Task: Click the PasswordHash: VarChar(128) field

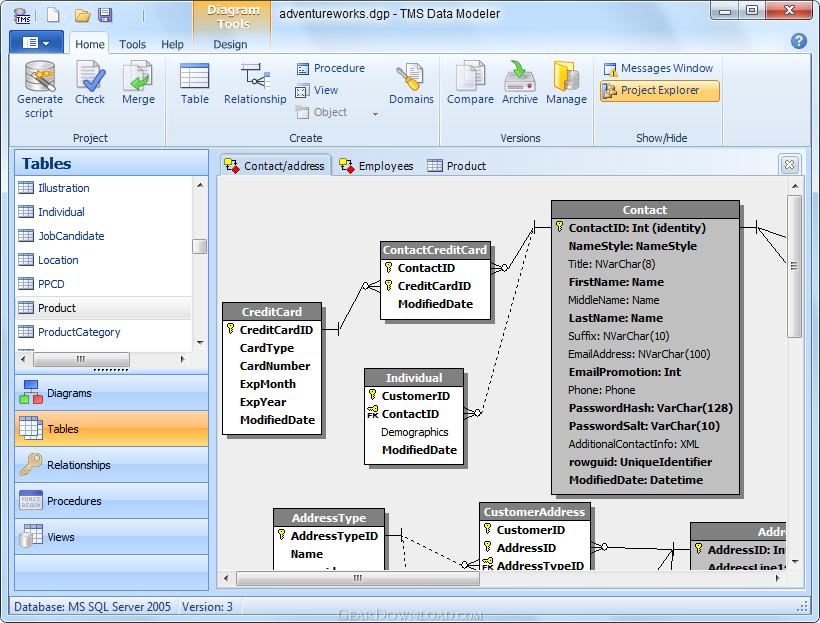Action: pyautogui.click(x=651, y=408)
